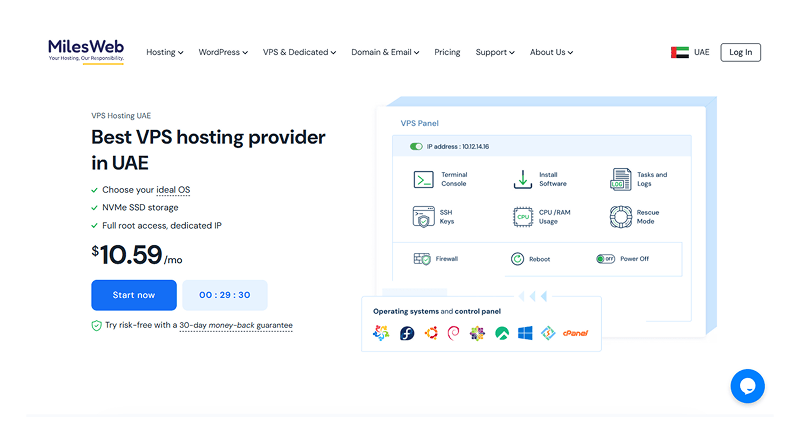Expand Domain & Email menu
The height and width of the screenshot is (445, 800).
385,52
